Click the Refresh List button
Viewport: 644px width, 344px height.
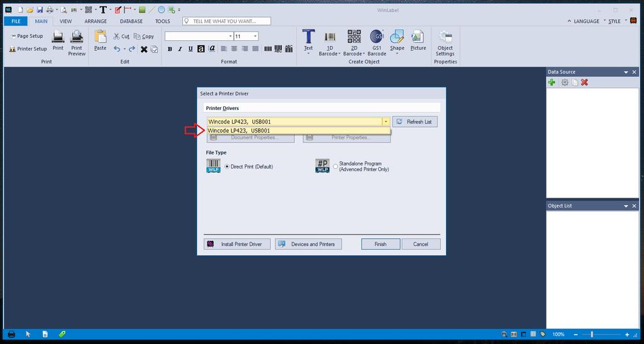pyautogui.click(x=415, y=122)
